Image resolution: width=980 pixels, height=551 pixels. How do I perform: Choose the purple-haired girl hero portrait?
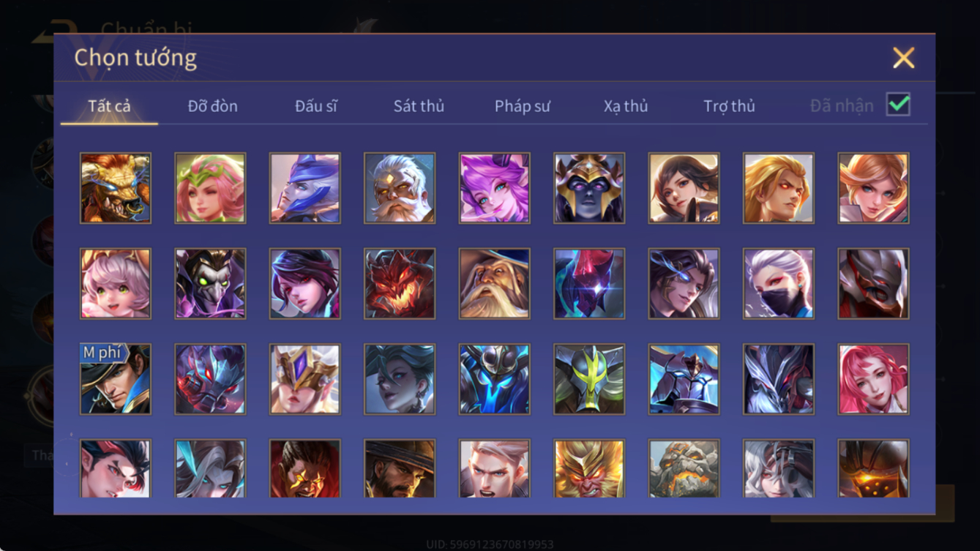tap(494, 188)
